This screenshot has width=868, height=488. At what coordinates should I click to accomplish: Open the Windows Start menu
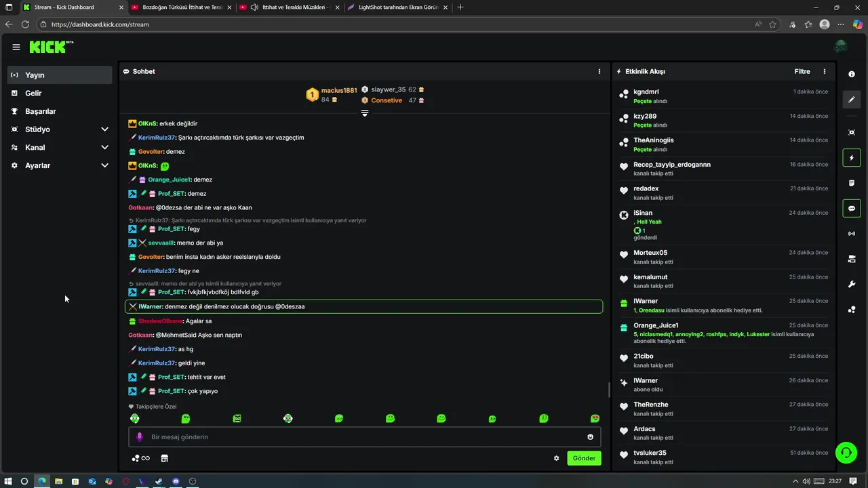pos(8,481)
